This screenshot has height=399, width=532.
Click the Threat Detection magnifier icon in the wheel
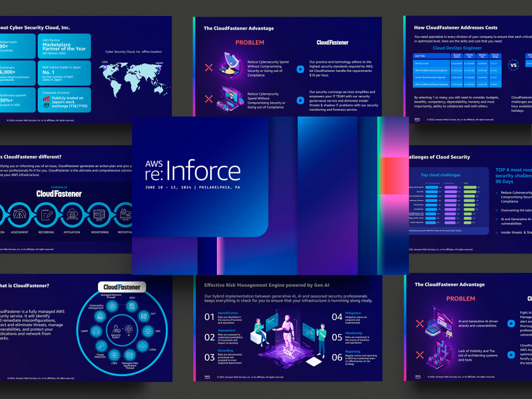(x=101, y=346)
